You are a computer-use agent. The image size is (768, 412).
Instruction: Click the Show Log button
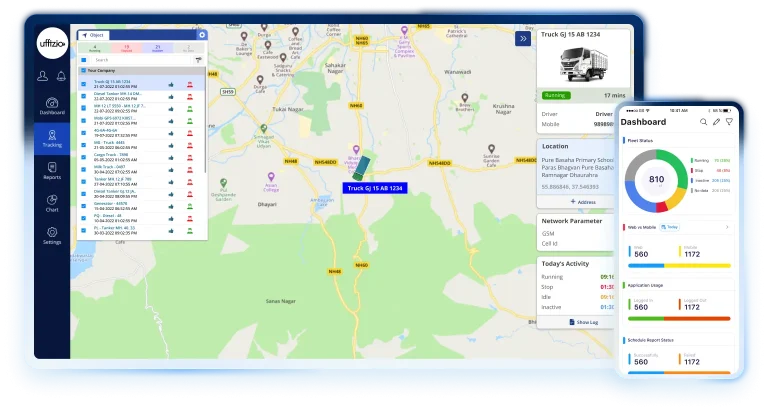(x=583, y=322)
